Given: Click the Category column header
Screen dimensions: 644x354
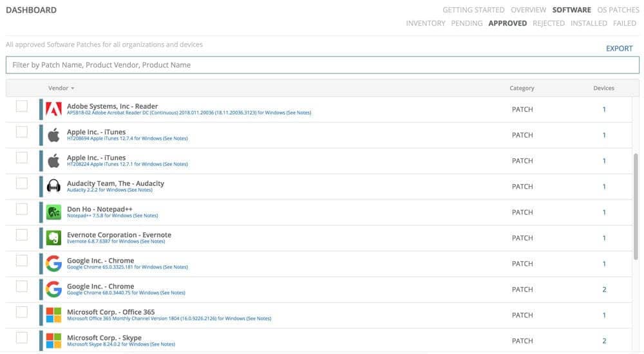Looking at the screenshot, I should pos(522,88).
